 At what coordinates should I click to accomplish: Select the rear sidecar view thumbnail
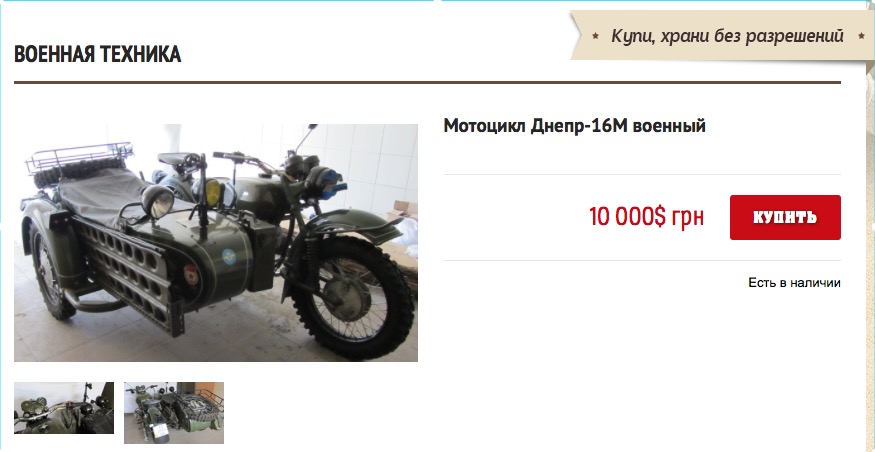[174, 412]
